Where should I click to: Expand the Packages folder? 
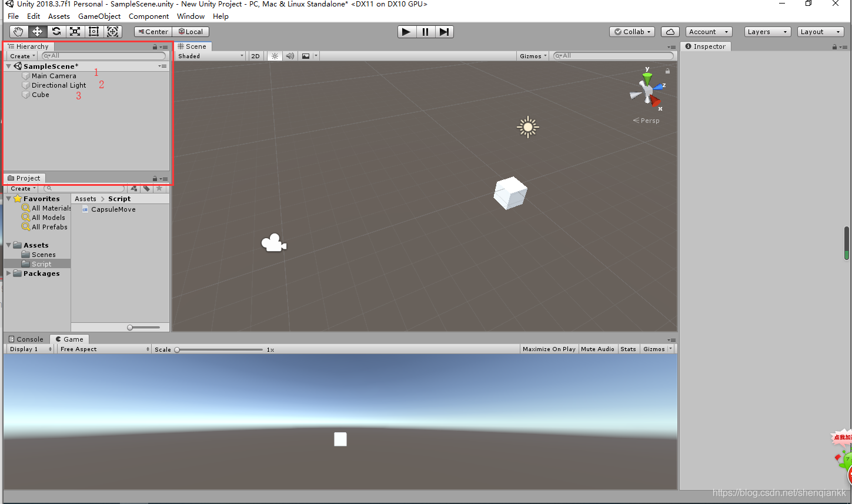point(9,273)
